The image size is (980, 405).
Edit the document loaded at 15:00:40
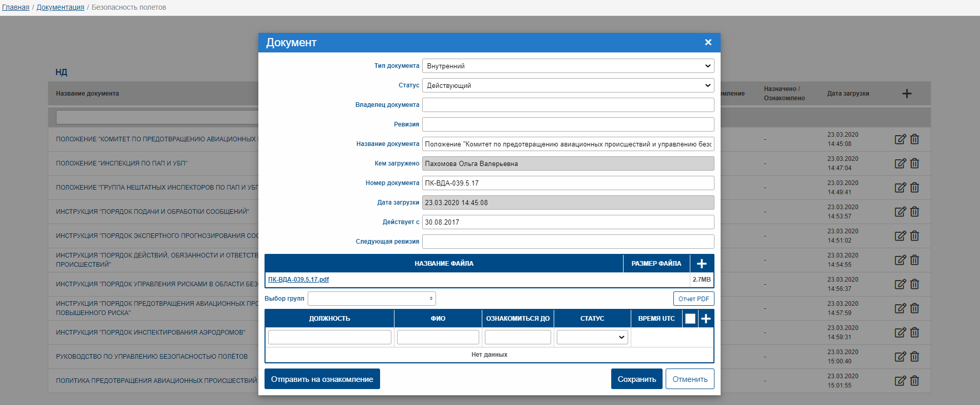pyautogui.click(x=900, y=357)
